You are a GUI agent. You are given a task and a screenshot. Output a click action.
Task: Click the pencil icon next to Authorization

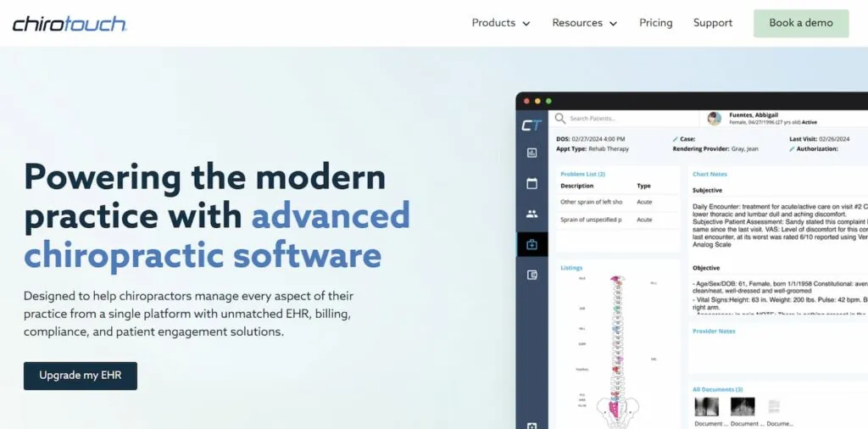[x=793, y=149]
